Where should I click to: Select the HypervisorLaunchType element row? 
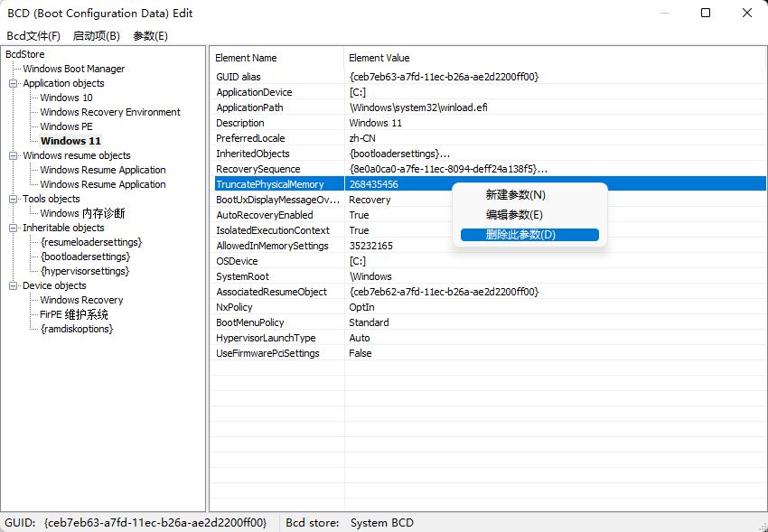tap(266, 338)
